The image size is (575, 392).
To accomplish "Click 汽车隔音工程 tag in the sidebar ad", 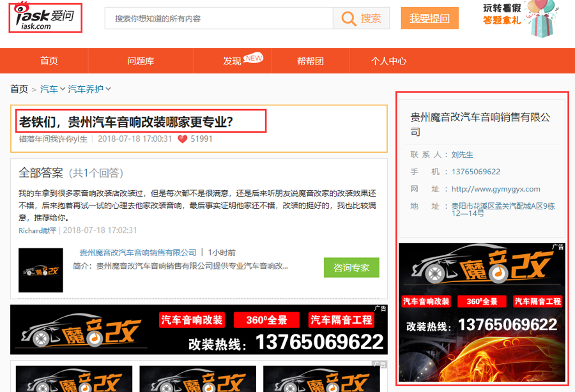I will pyautogui.click(x=537, y=301).
